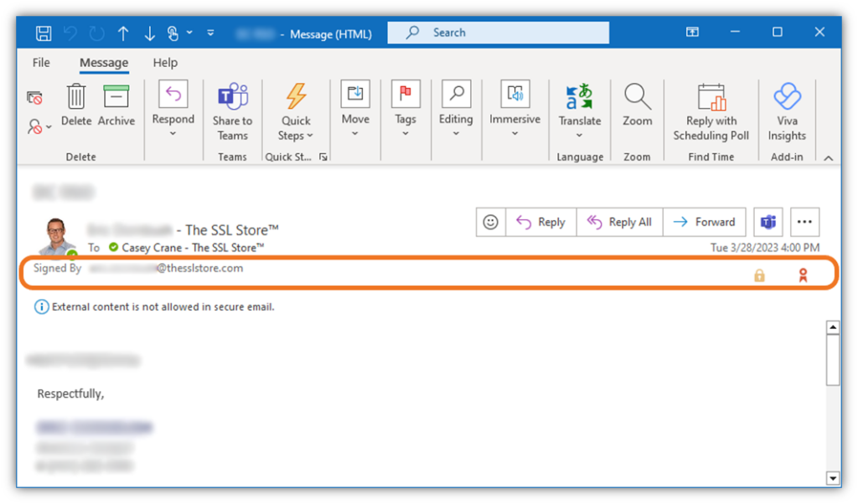
Task: Click the Translate icon
Action: coord(580,96)
